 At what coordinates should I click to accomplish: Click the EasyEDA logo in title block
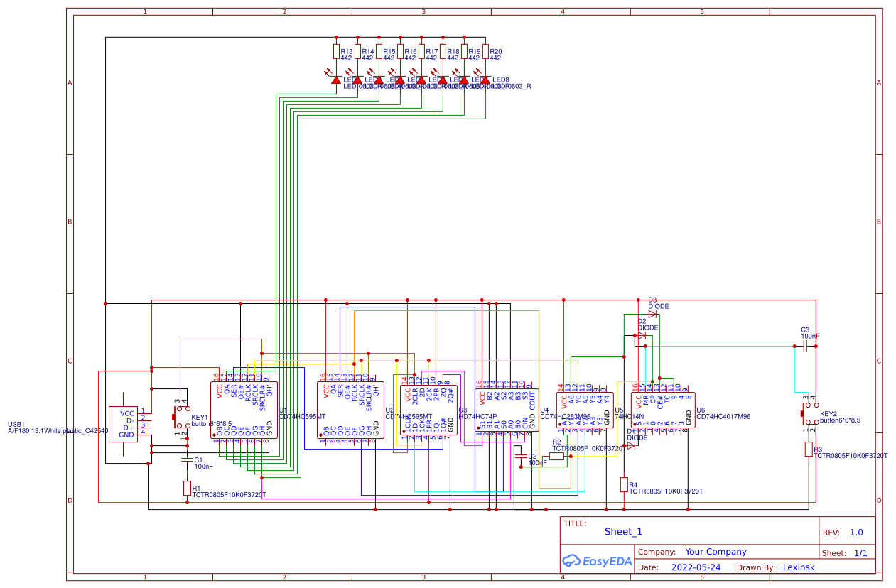[x=597, y=560]
